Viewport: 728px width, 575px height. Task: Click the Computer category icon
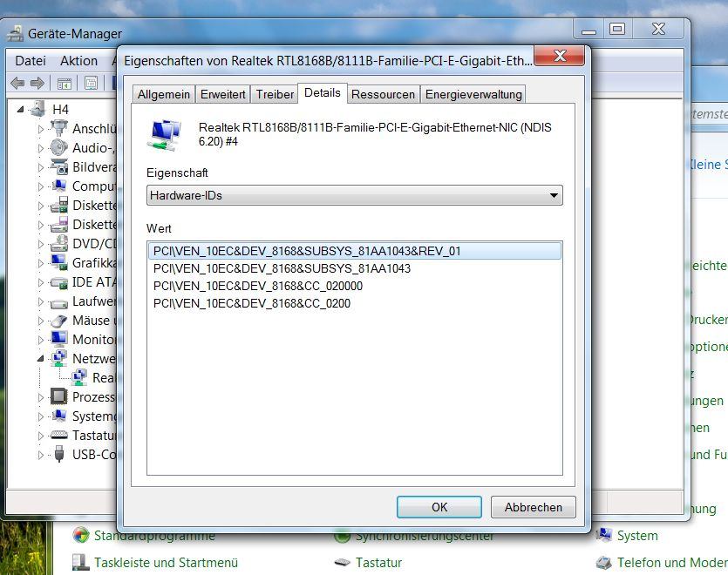[x=59, y=186]
